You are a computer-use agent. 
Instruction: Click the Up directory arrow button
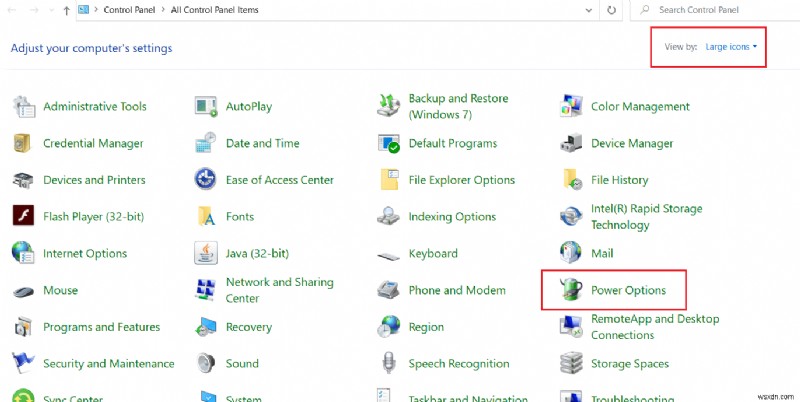coord(66,10)
